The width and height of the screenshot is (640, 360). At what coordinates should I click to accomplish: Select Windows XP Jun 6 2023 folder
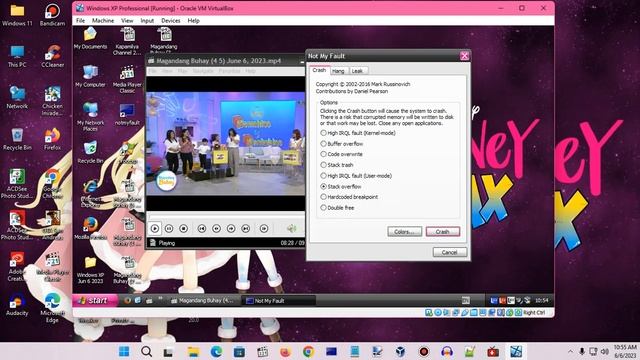click(90, 270)
